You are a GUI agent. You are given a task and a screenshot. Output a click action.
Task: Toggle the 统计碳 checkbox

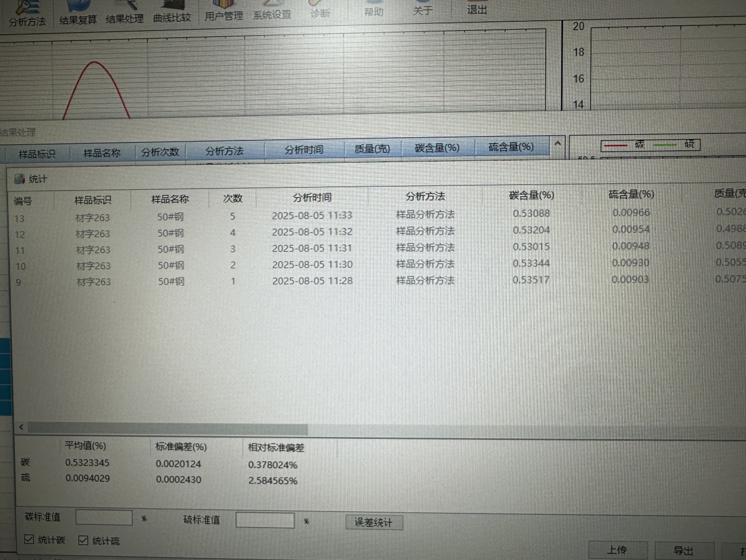[29, 539]
